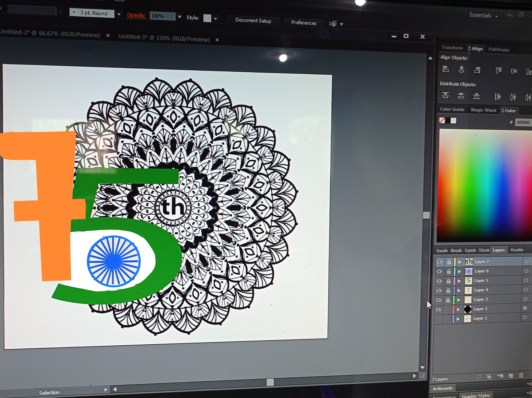Screen dimensions: 532x398
Task: Open the Opacity percentage dropdown arrow
Action: (179, 17)
